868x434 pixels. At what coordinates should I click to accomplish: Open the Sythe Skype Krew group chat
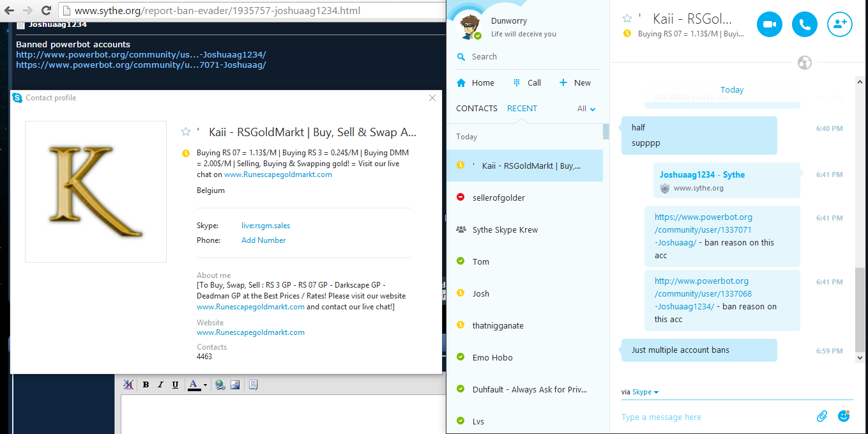click(x=524, y=229)
